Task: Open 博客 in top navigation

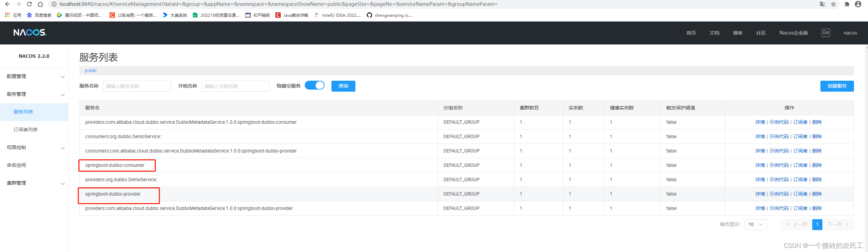Action: (738, 33)
